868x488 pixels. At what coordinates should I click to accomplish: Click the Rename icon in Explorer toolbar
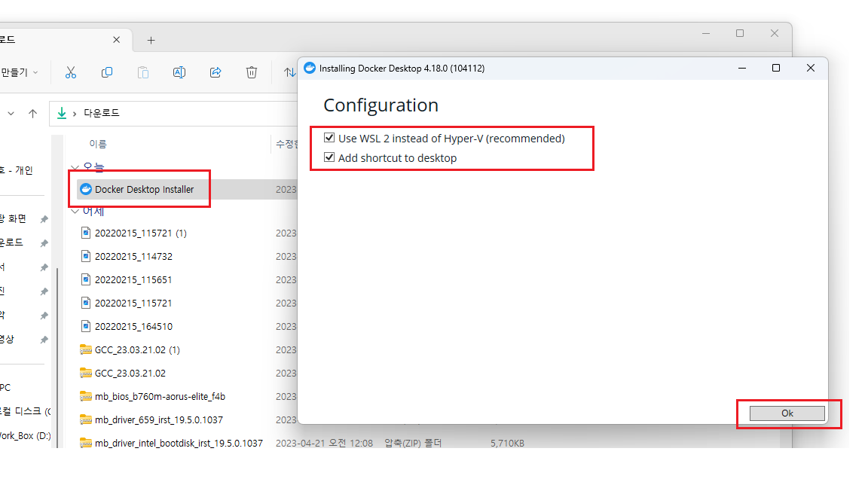coord(179,72)
